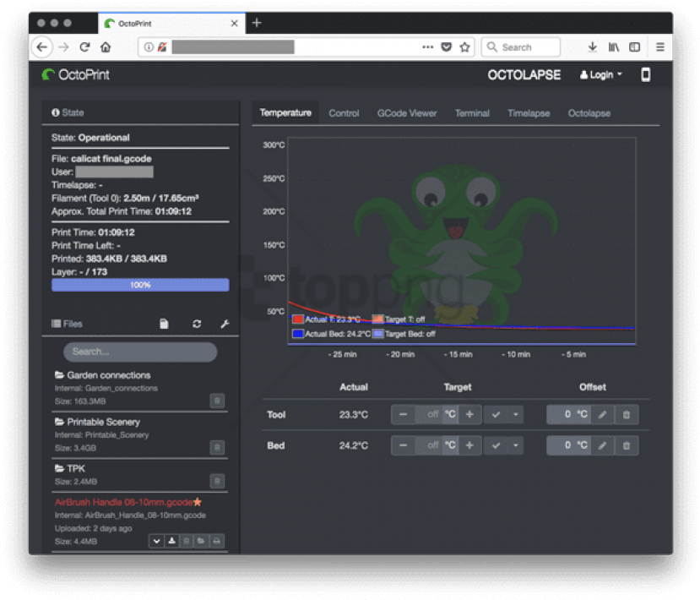Image resolution: width=700 pixels, height=600 pixels.
Task: Expand AirBrush Handle file details chevron
Action: [156, 541]
